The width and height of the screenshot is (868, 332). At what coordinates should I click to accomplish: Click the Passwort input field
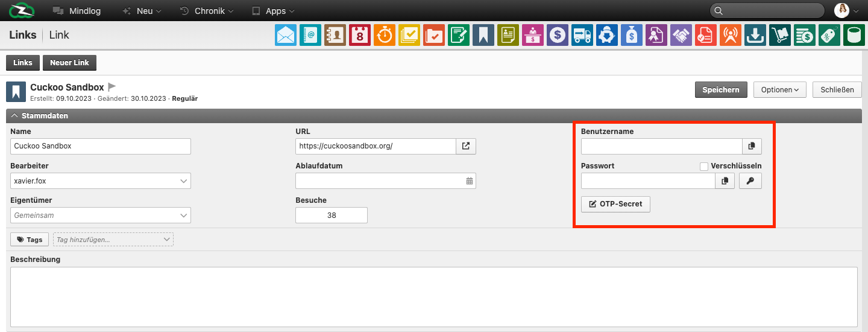point(648,180)
